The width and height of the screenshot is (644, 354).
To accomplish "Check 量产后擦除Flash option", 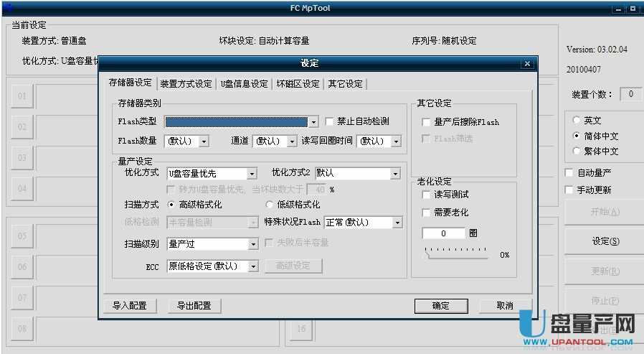I will (427, 122).
